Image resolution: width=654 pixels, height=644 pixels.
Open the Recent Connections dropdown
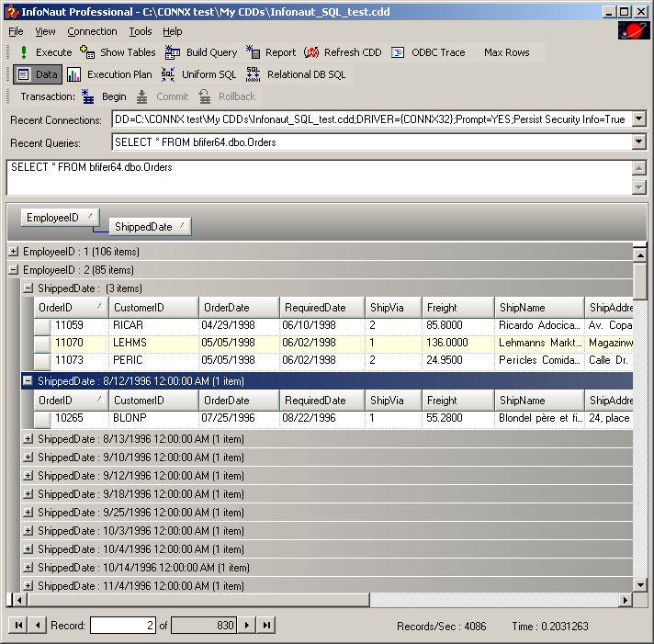tap(639, 119)
